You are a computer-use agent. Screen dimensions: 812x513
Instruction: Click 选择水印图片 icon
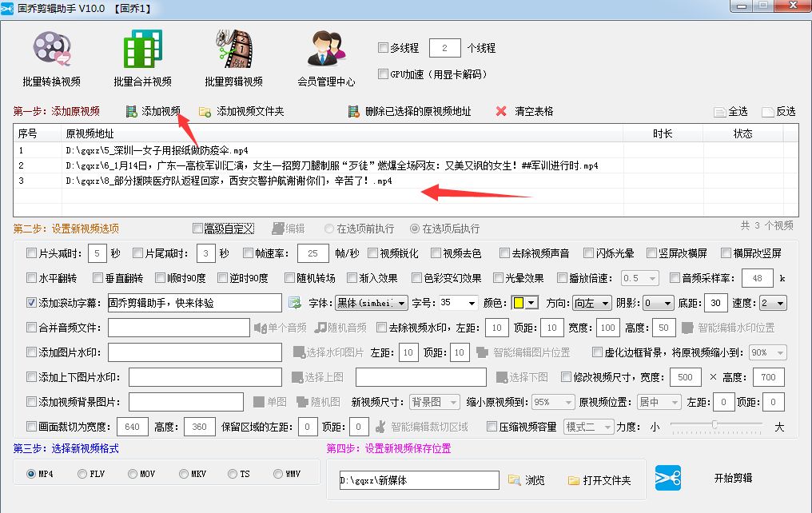pyautogui.click(x=299, y=352)
